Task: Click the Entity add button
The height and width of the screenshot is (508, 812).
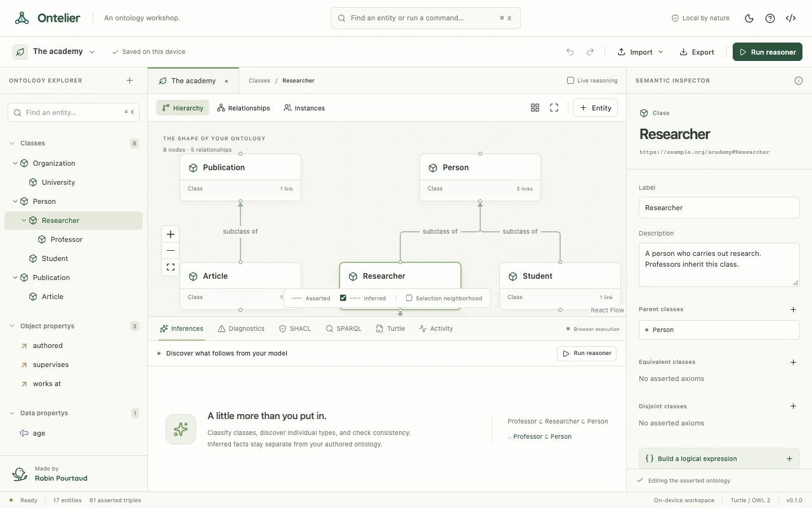Action: 595,108
